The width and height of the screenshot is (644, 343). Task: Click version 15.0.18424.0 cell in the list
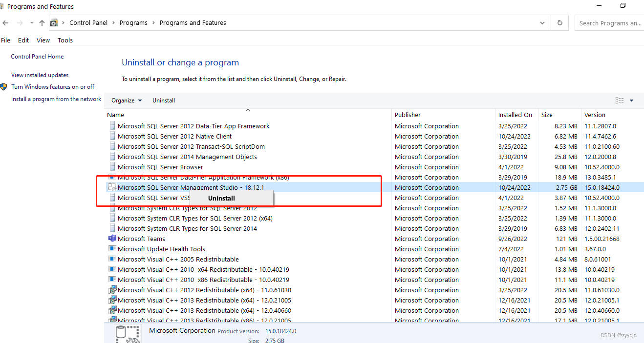(602, 187)
